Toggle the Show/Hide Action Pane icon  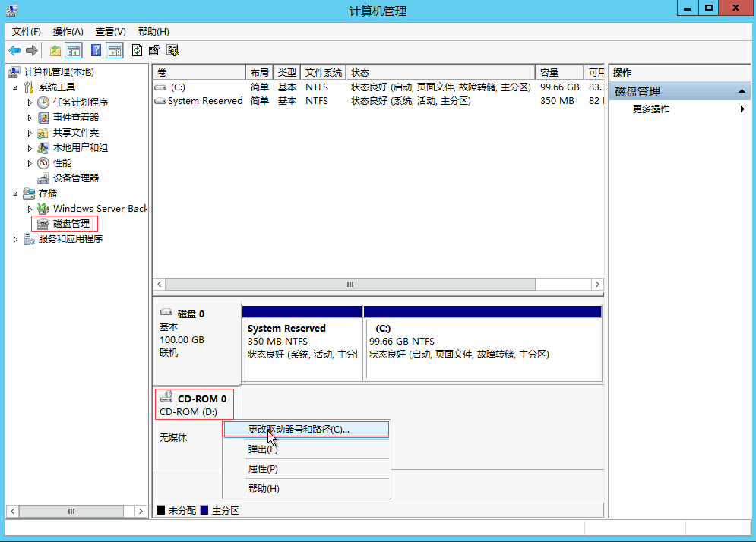coord(114,50)
